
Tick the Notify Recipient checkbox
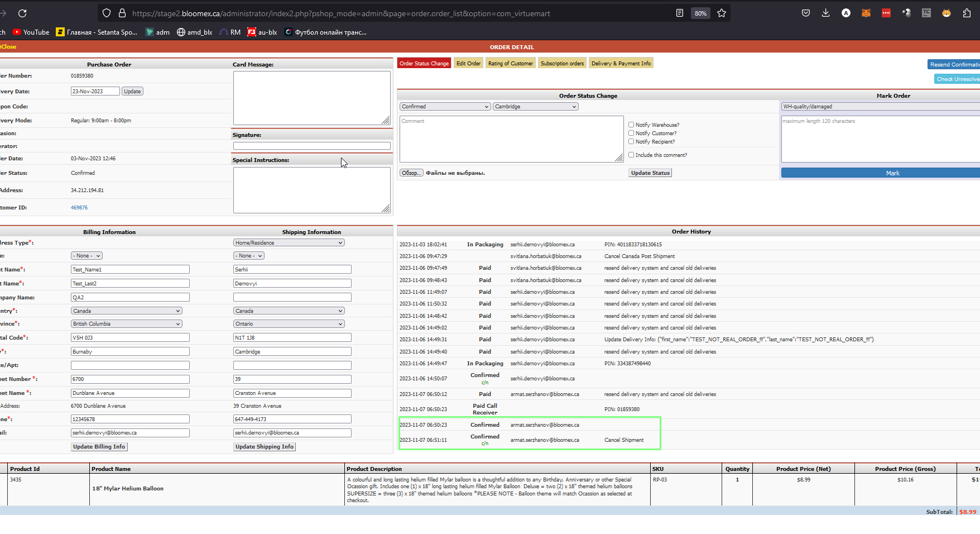click(x=631, y=141)
